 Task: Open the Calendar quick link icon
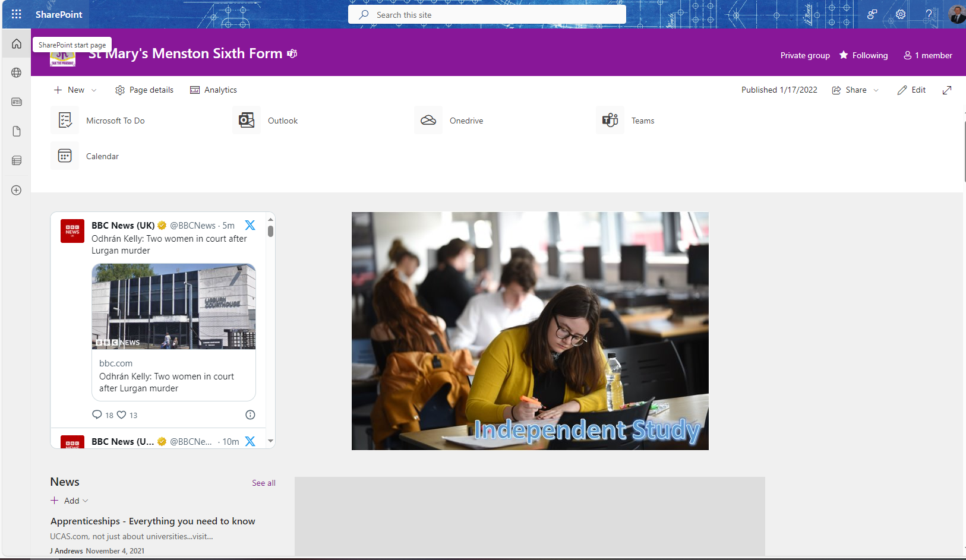coord(65,156)
